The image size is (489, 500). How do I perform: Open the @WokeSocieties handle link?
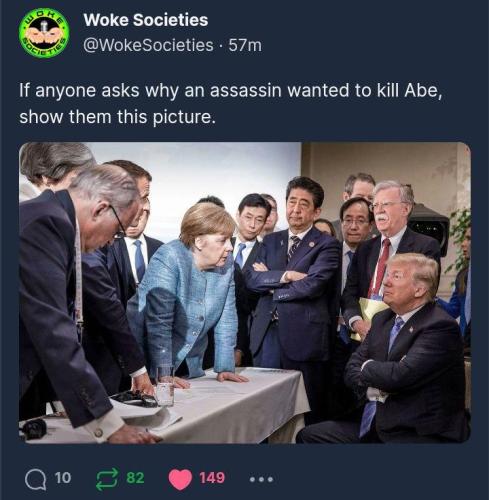pyautogui.click(x=148, y=45)
